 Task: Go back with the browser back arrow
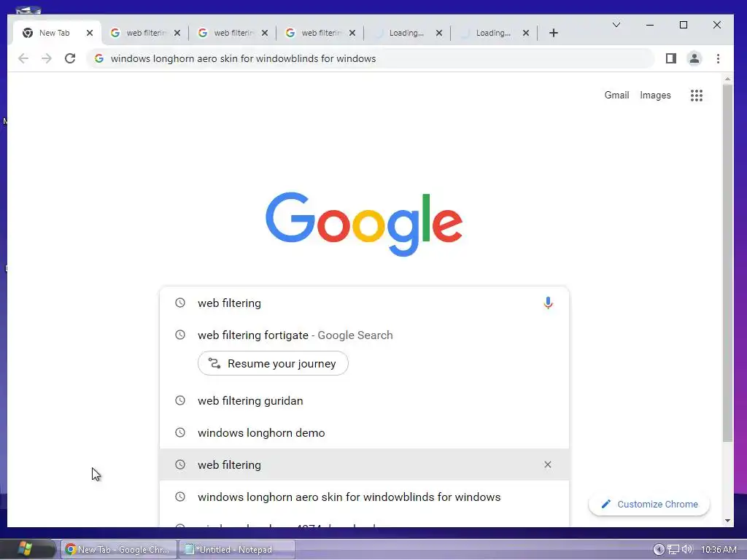click(23, 58)
